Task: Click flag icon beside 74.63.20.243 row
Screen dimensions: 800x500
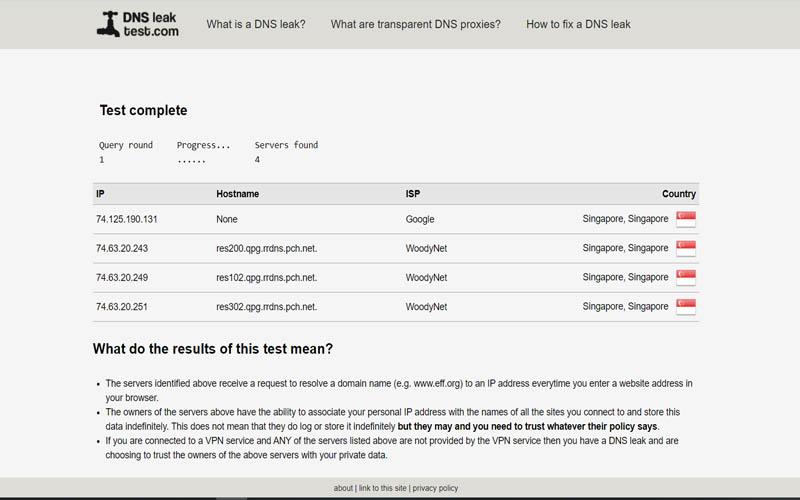Action: pyautogui.click(x=686, y=248)
